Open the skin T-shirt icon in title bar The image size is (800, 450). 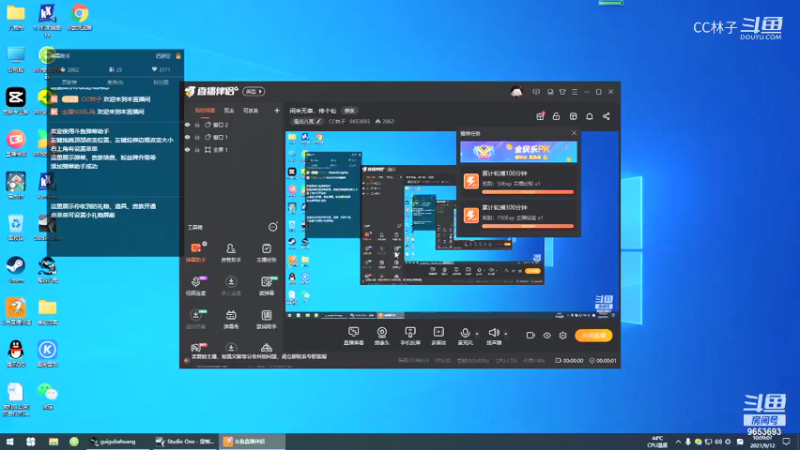point(562,92)
